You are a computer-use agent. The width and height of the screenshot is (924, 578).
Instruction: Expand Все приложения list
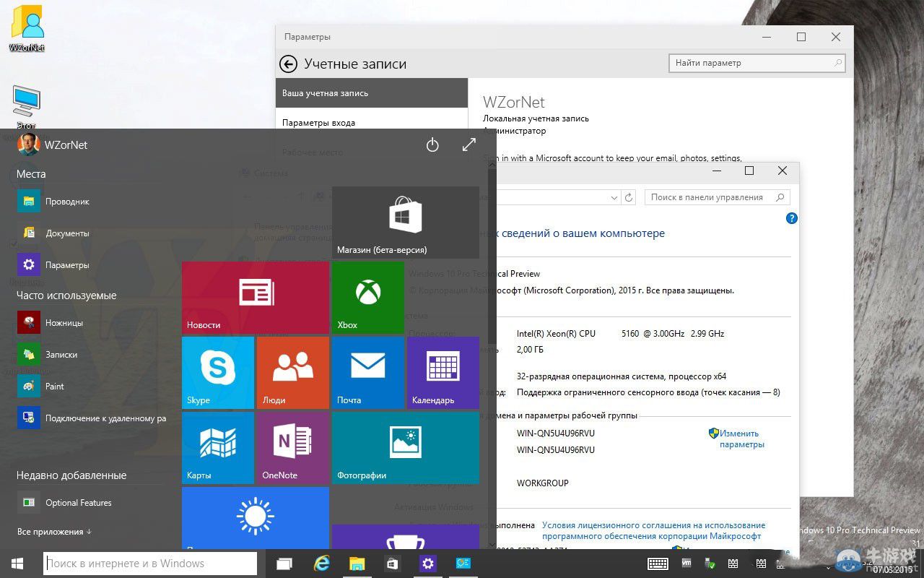[54, 532]
